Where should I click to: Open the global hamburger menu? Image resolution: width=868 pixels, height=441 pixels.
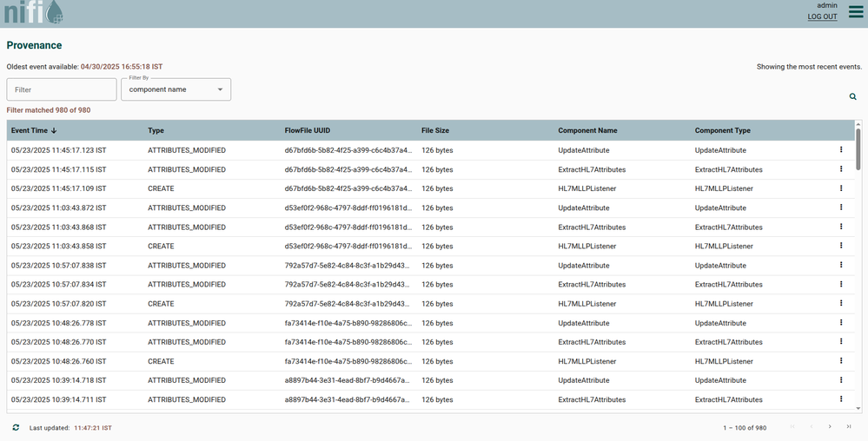point(855,11)
